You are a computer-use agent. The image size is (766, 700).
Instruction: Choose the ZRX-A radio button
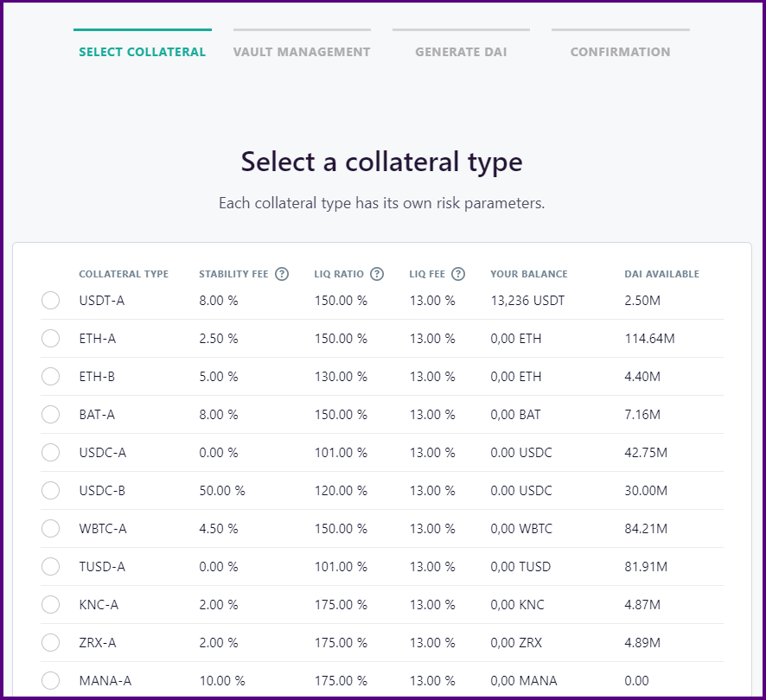coord(51,643)
